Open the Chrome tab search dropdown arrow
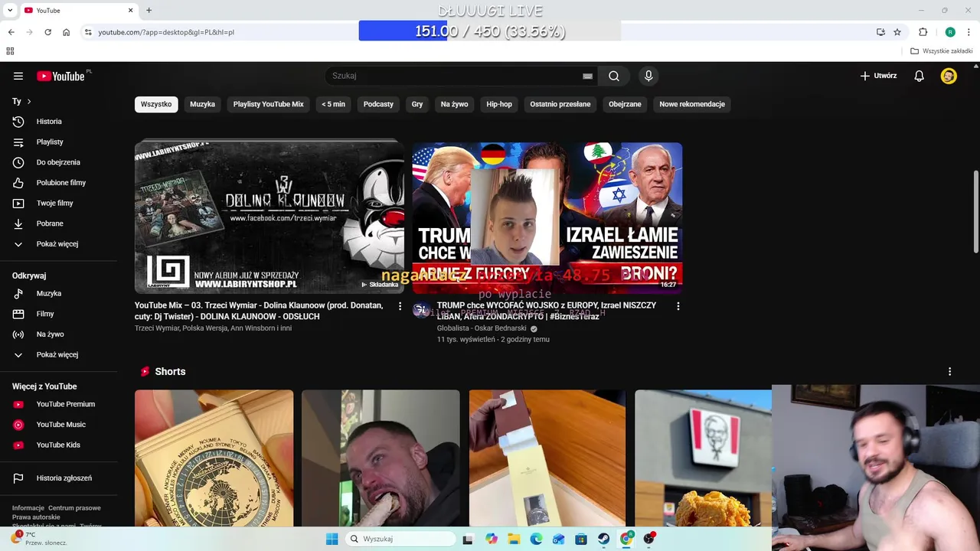The image size is (980, 551). pos(10,10)
